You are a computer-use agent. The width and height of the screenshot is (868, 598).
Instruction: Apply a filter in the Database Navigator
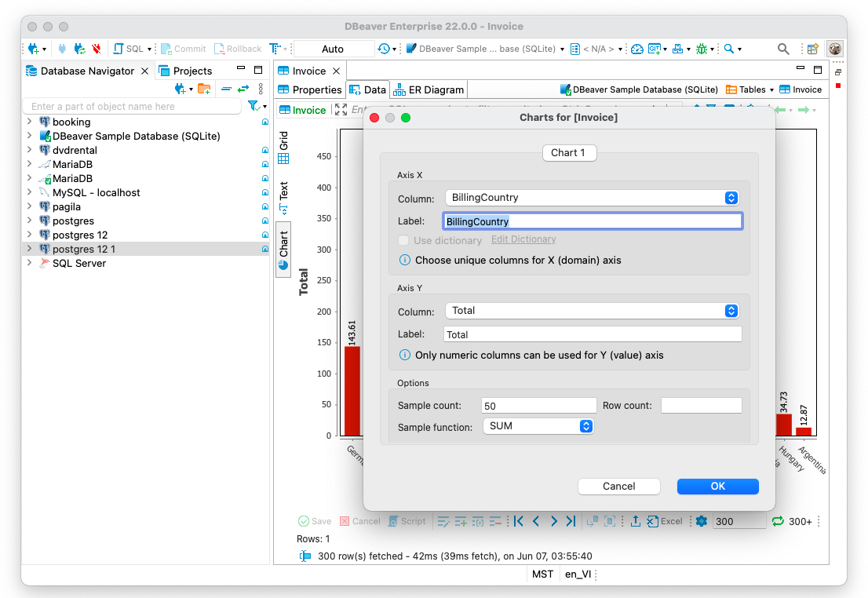pyautogui.click(x=253, y=105)
